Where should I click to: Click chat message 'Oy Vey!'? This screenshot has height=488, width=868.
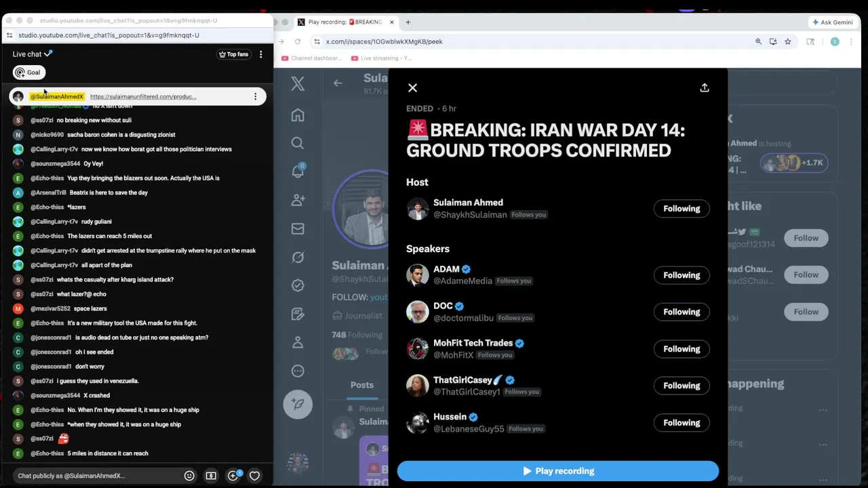(93, 163)
